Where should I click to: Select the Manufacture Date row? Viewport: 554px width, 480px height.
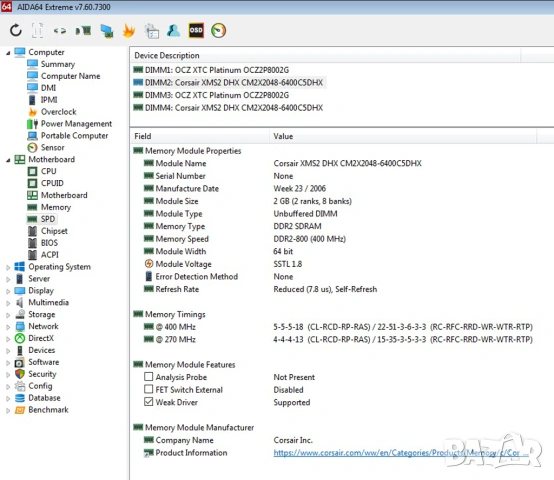pos(235,189)
